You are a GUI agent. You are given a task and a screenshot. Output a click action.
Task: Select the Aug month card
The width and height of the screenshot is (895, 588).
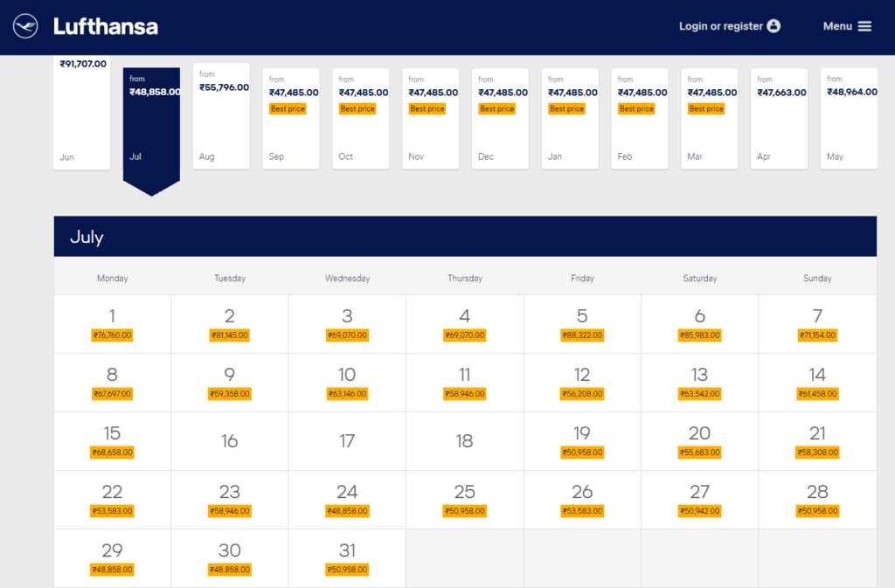[x=221, y=116]
